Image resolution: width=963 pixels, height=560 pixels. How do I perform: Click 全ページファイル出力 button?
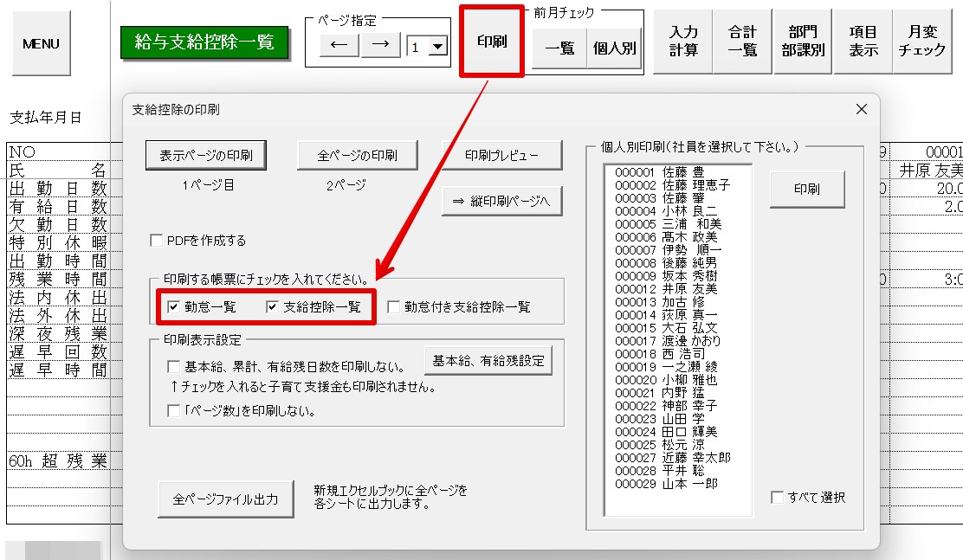click(225, 499)
